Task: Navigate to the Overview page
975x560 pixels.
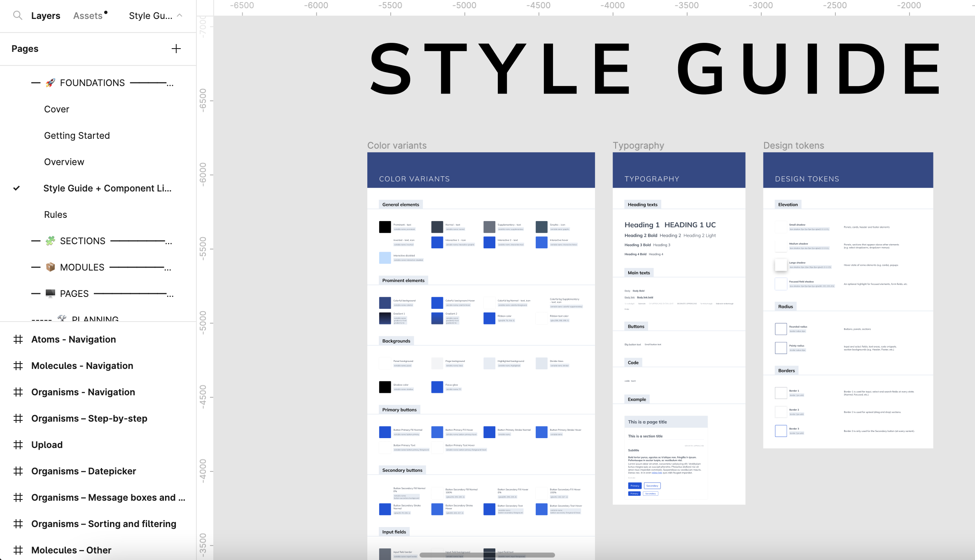Action: click(x=64, y=161)
